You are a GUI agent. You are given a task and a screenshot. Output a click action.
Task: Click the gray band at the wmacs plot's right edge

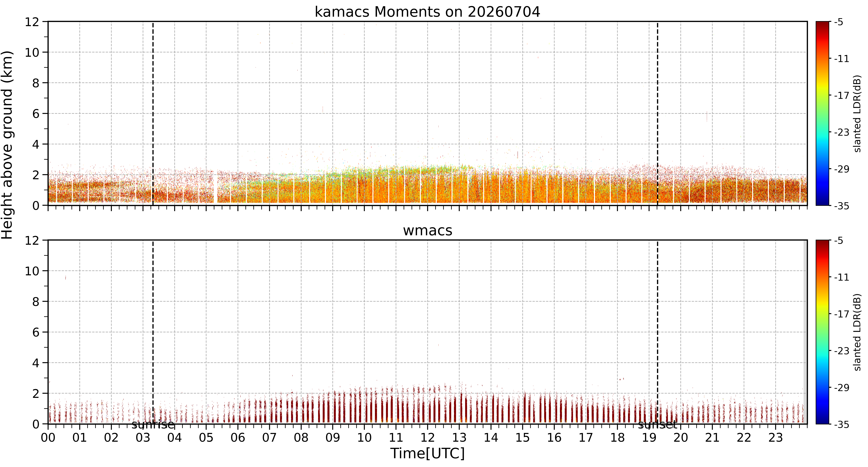coord(805,332)
